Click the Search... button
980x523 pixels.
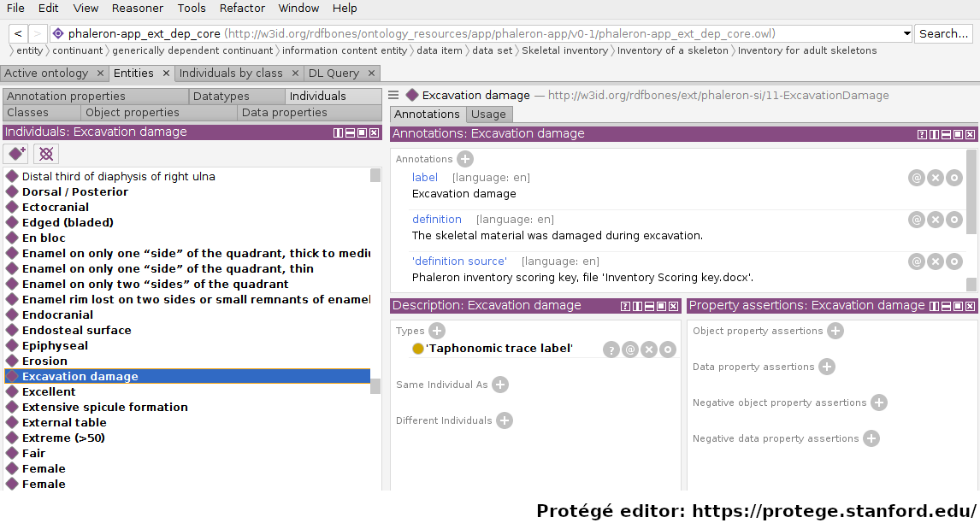[944, 33]
